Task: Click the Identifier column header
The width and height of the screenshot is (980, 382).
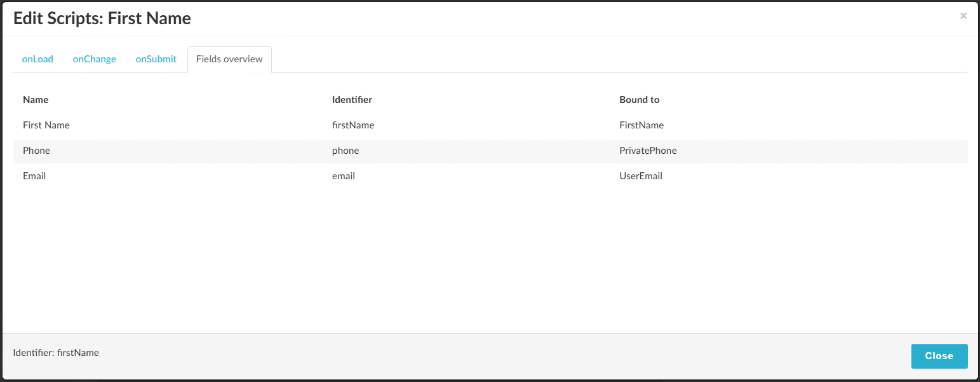Action: 352,100
